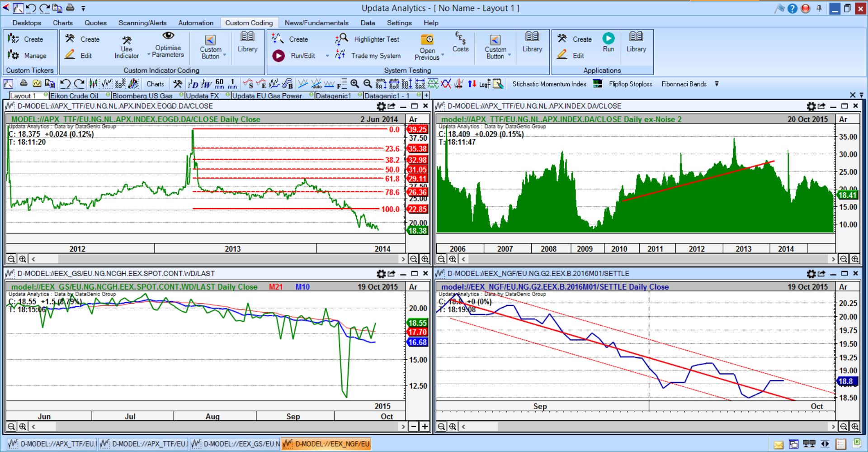Expand the layout tabs list arrow
The width and height of the screenshot is (868, 452).
(x=861, y=95)
